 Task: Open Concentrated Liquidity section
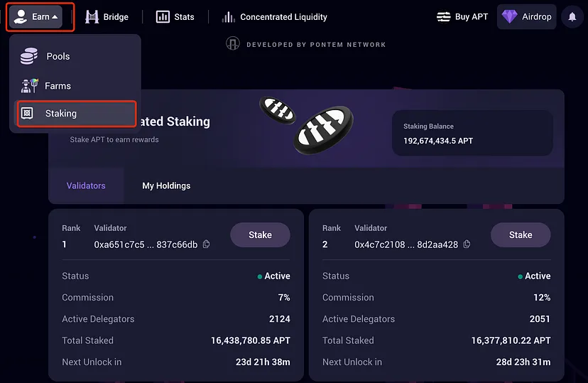click(x=275, y=17)
